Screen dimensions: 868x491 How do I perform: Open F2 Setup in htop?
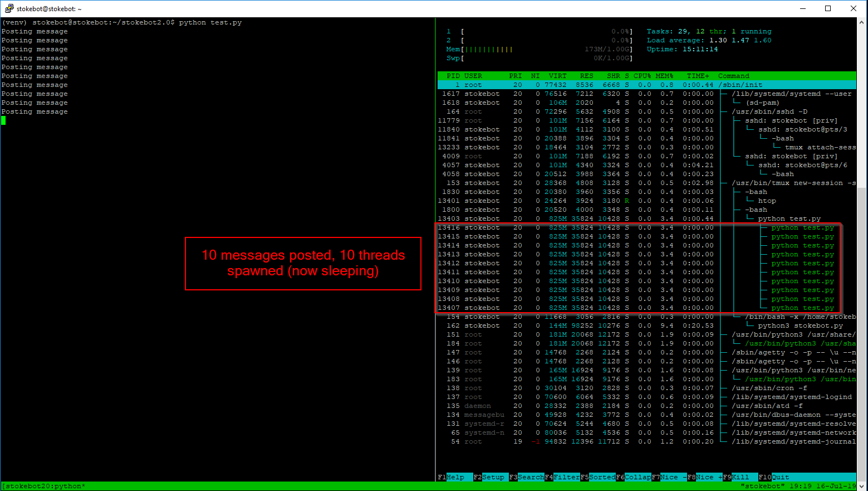click(x=490, y=477)
